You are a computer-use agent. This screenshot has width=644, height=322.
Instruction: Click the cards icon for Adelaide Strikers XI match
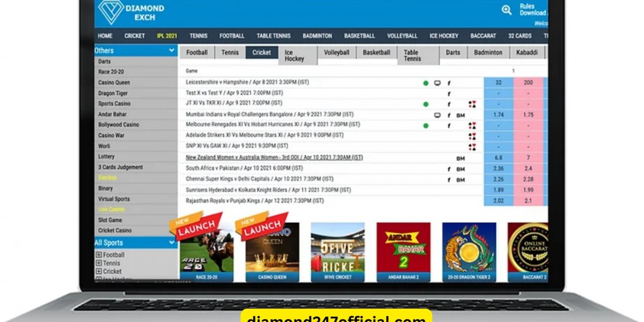point(472,136)
